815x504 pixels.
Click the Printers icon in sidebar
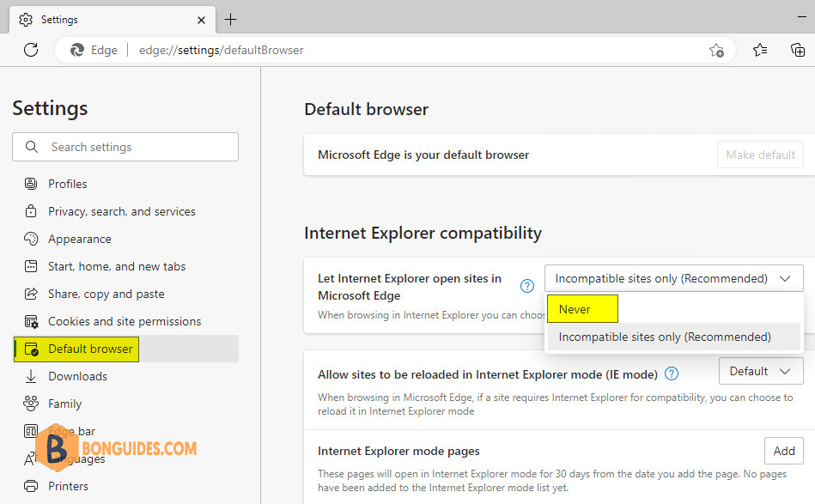coord(31,486)
